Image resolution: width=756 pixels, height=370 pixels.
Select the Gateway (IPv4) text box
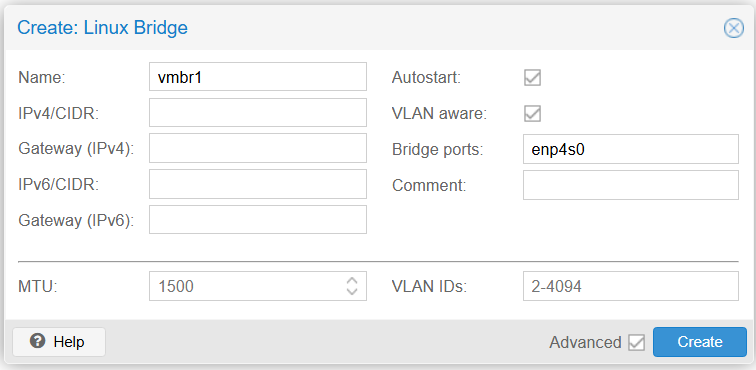[x=258, y=149]
